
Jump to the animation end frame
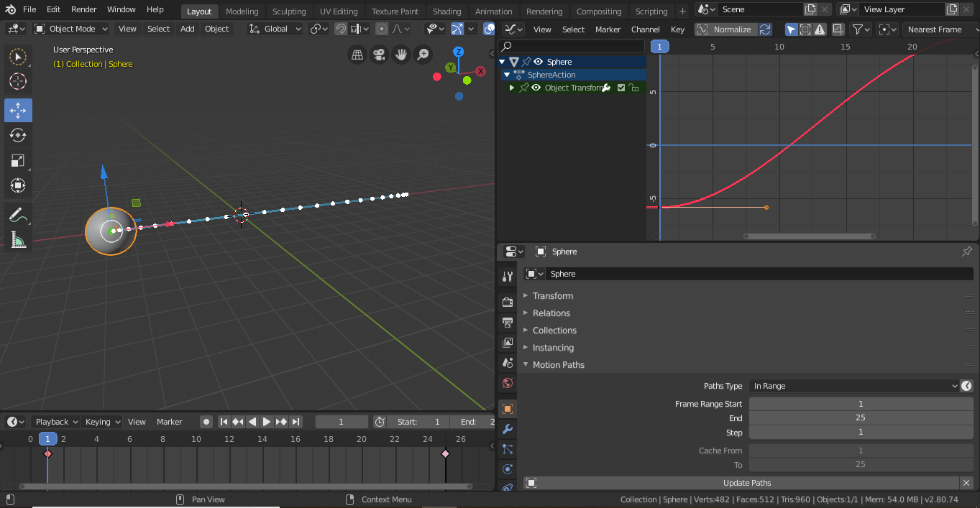(x=296, y=422)
